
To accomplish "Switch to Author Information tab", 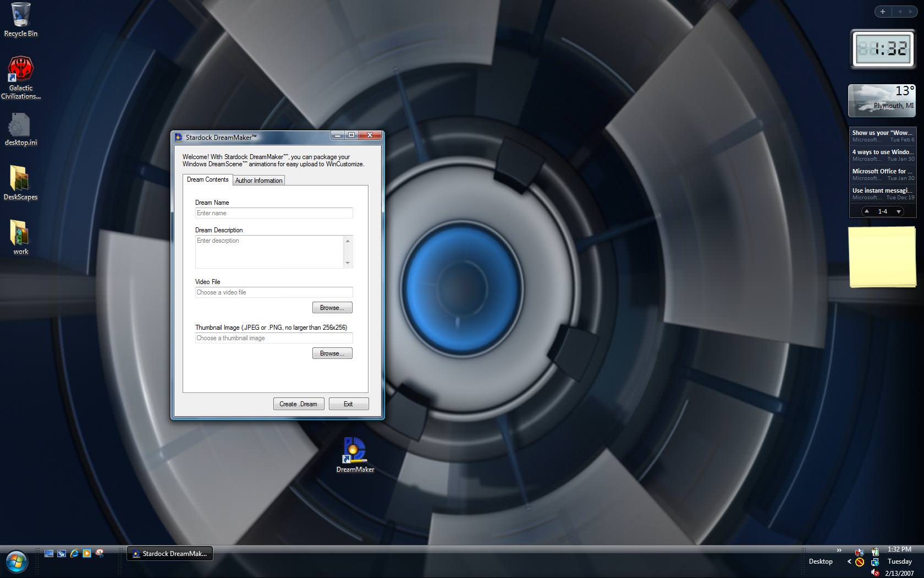I will 258,181.
